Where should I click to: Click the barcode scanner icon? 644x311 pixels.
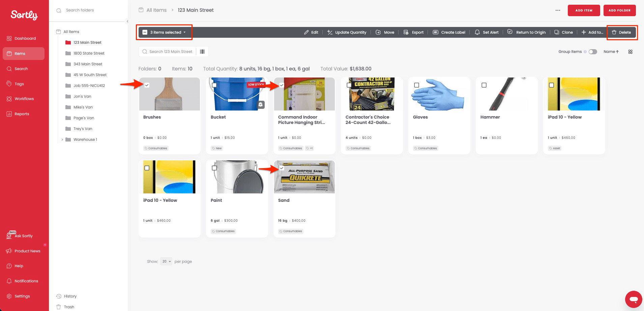point(202,52)
